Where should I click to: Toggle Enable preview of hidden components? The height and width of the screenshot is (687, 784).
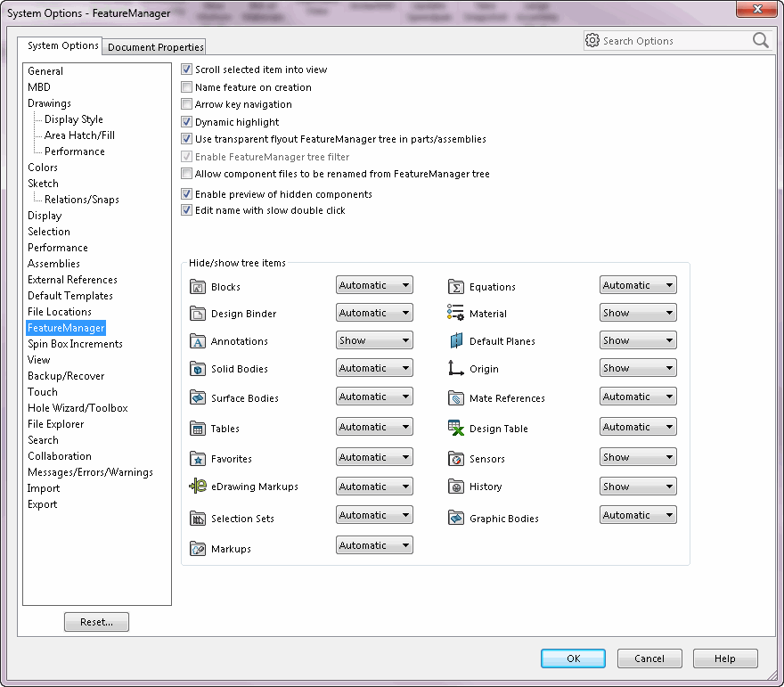(186, 194)
